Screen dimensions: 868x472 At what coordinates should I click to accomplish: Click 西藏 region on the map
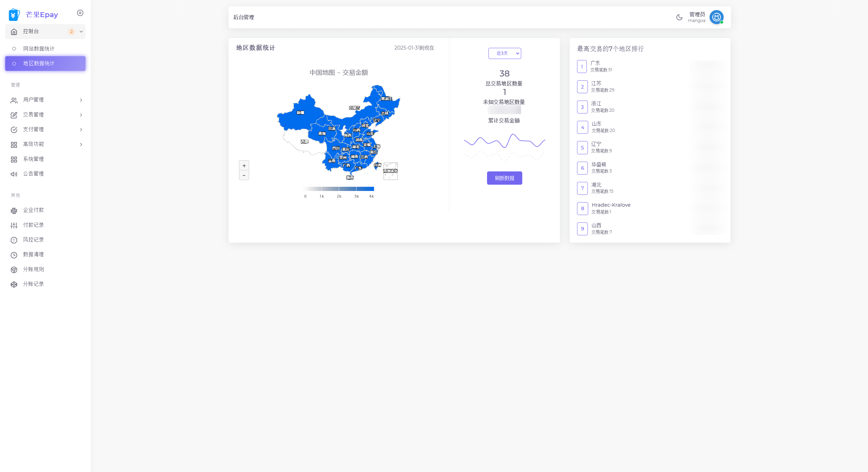[x=305, y=142]
